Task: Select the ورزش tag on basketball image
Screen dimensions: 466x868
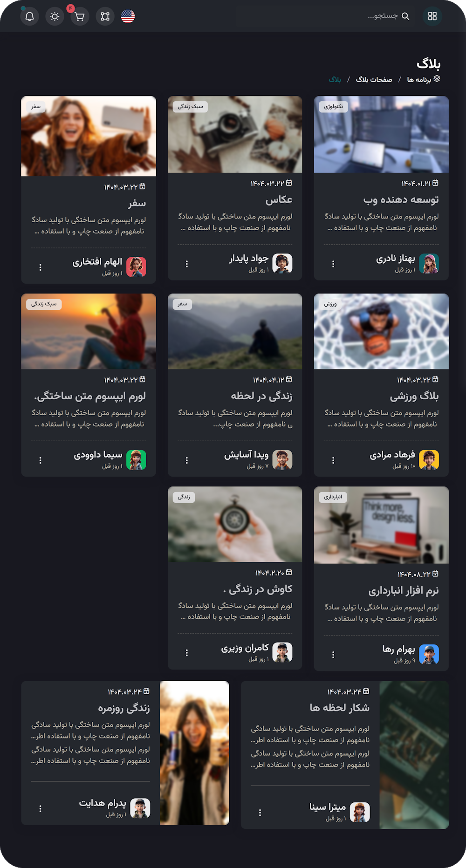Action: coord(330,304)
